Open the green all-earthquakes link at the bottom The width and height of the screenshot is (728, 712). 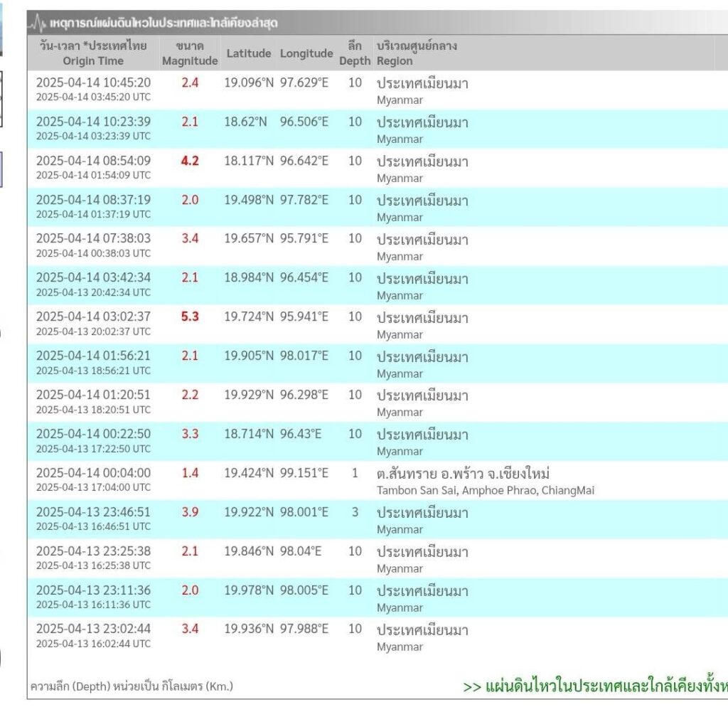(x=595, y=686)
